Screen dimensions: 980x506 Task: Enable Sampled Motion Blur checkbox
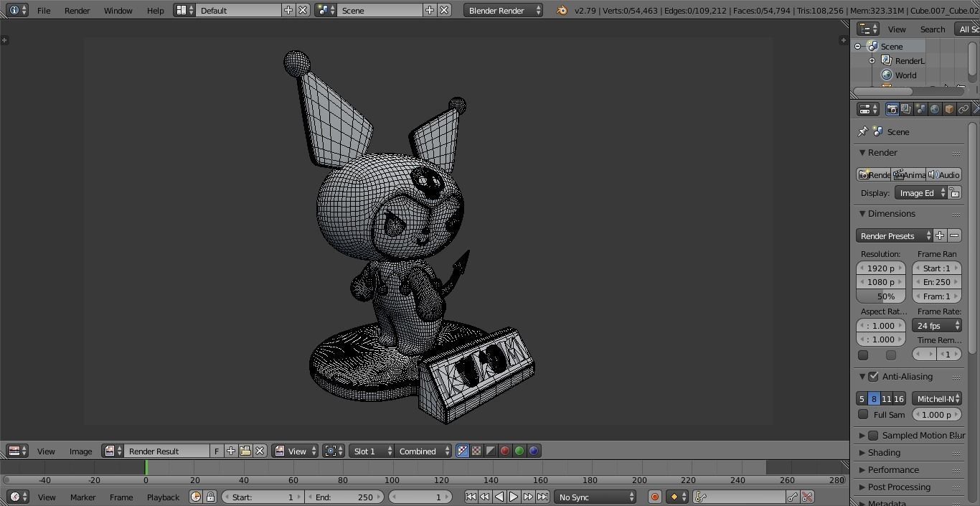pos(873,436)
